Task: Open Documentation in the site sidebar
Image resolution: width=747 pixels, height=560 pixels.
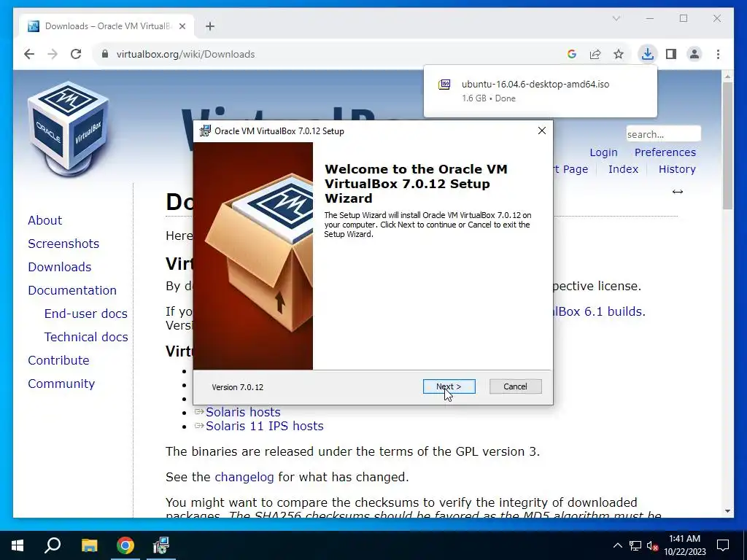Action: click(x=72, y=290)
